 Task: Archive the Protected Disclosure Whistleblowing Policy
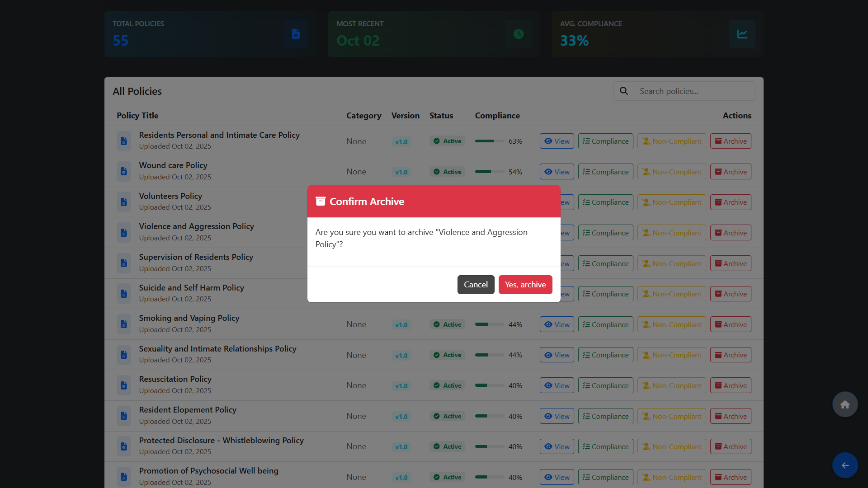731,446
